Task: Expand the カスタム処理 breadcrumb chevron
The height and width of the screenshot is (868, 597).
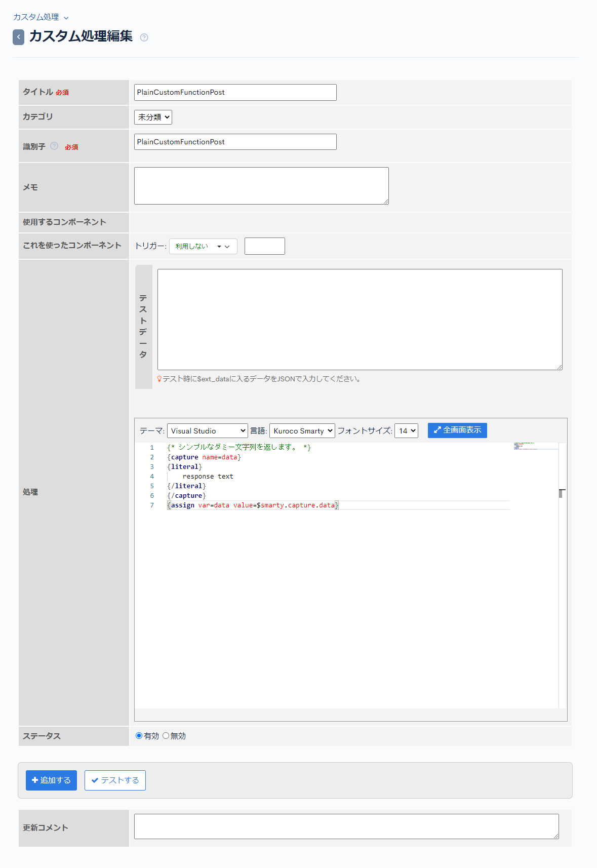Action: 66,18
